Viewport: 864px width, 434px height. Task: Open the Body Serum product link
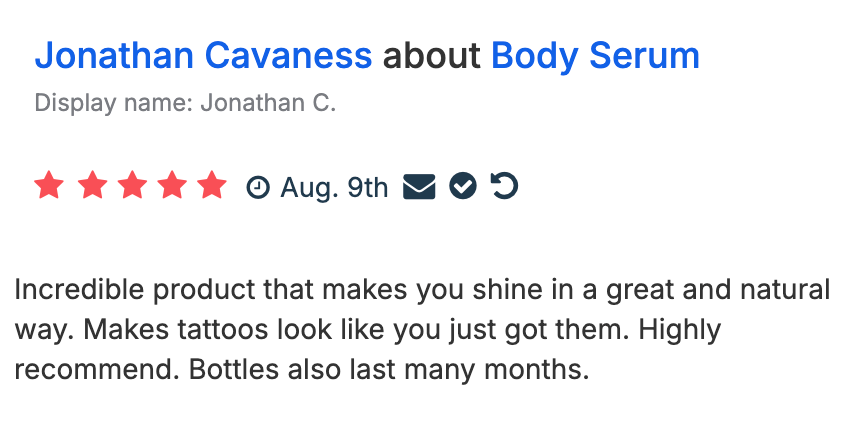[595, 56]
